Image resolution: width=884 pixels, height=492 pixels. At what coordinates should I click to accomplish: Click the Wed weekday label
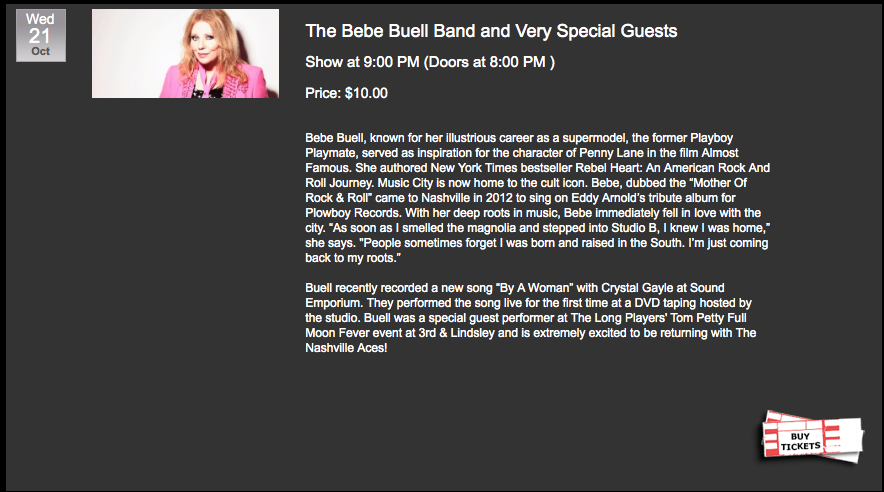click(41, 19)
